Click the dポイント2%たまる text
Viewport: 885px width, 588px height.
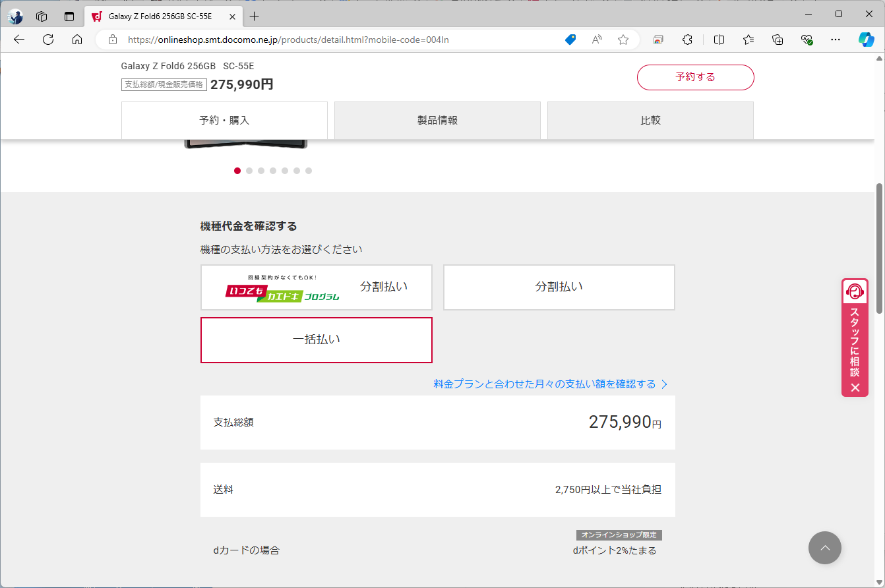tap(615, 550)
